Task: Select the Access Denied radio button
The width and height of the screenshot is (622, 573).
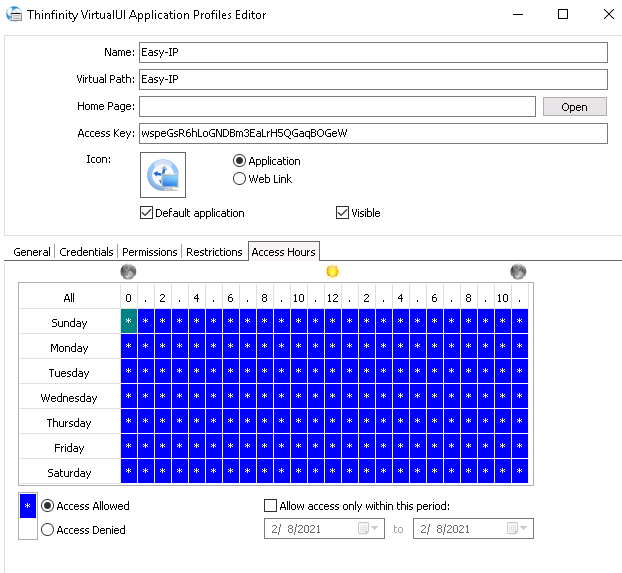Action: pos(48,529)
